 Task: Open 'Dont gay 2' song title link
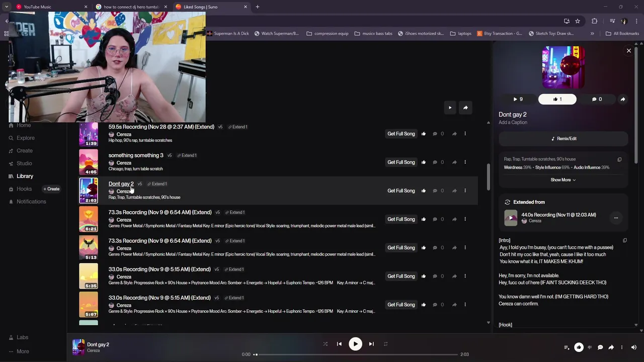[x=121, y=184]
